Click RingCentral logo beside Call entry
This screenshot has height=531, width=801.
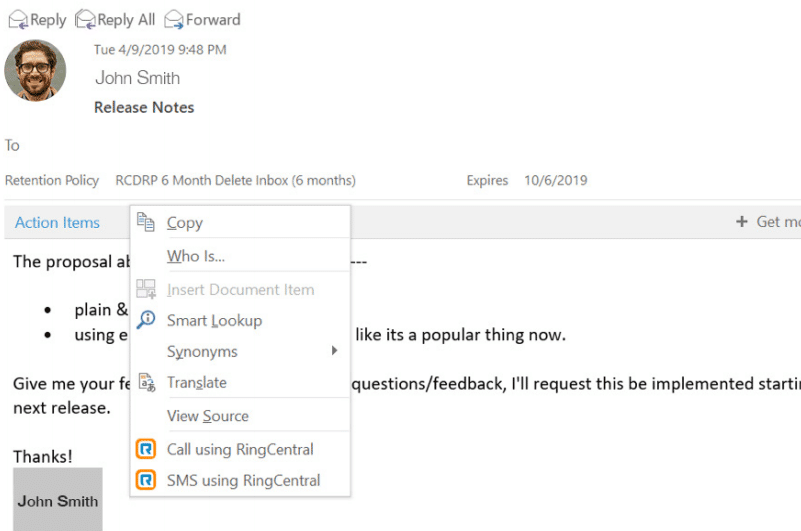(x=146, y=449)
